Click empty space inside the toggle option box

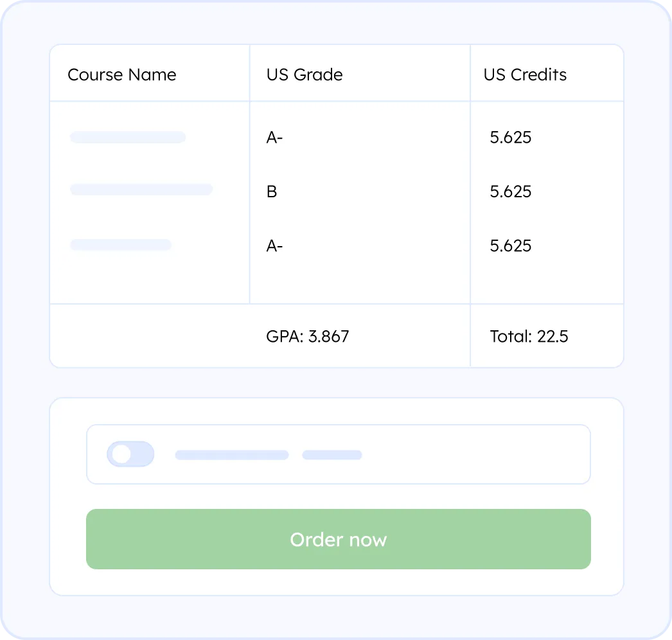[x=475, y=454]
